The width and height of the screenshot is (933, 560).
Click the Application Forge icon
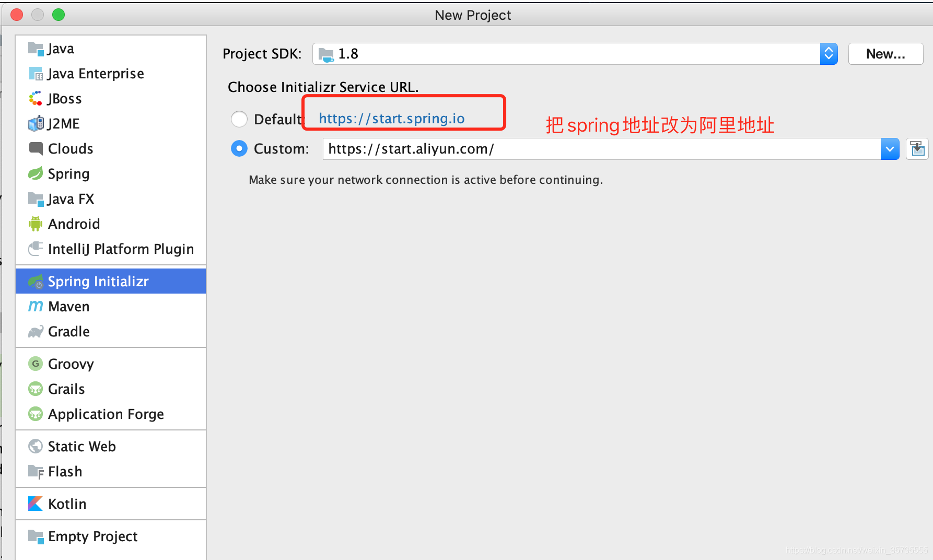36,414
